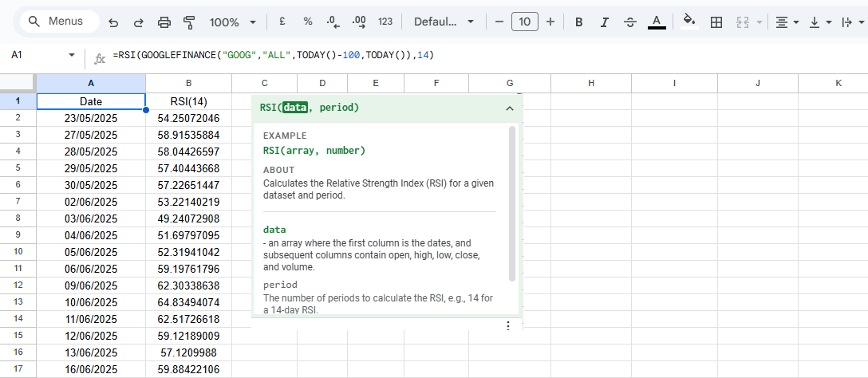The height and width of the screenshot is (378, 868).
Task: Collapse the RSI formula help panel
Action: coord(510,108)
